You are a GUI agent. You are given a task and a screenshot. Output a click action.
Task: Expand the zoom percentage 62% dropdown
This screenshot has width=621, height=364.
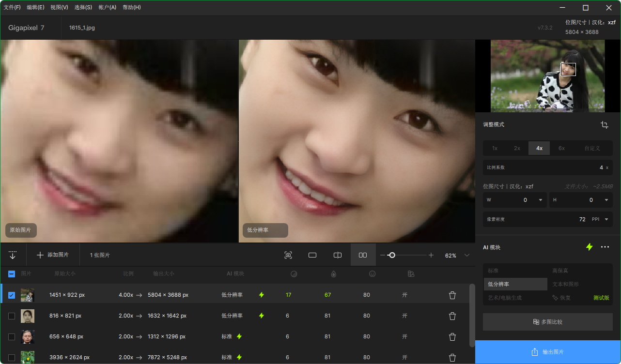(x=467, y=255)
